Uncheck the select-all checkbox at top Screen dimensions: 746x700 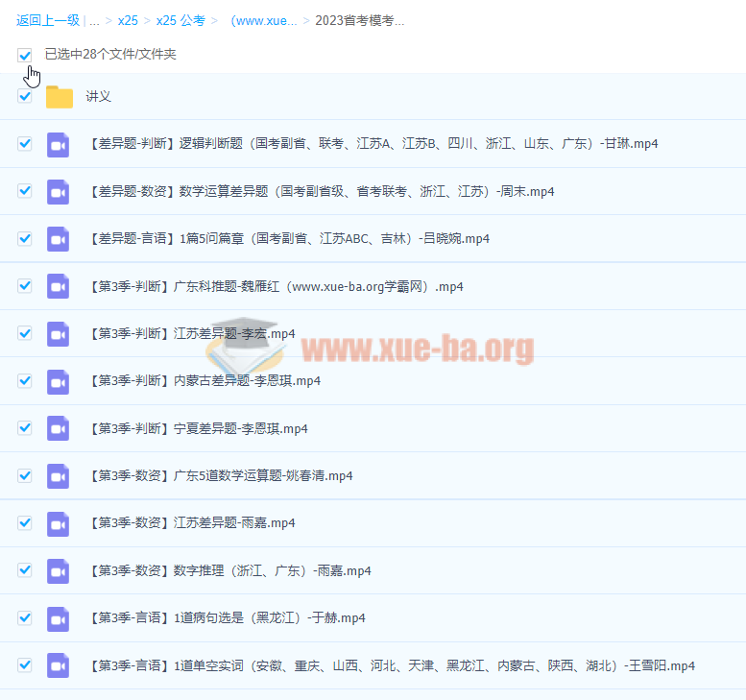coord(25,55)
